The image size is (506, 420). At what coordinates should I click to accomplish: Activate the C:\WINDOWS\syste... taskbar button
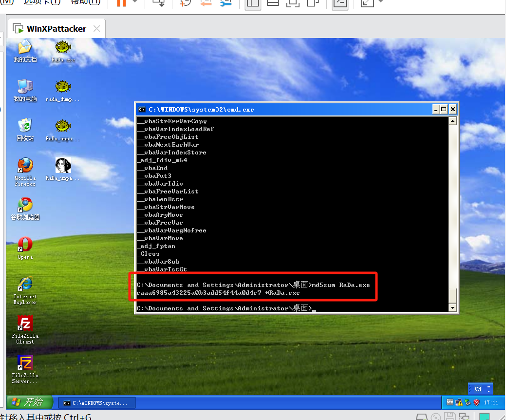[x=97, y=403]
